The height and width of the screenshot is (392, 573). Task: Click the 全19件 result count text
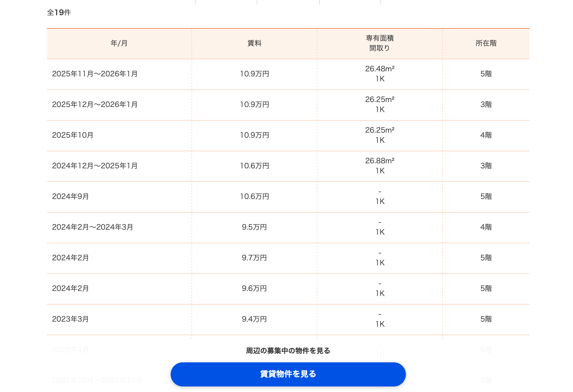59,13
